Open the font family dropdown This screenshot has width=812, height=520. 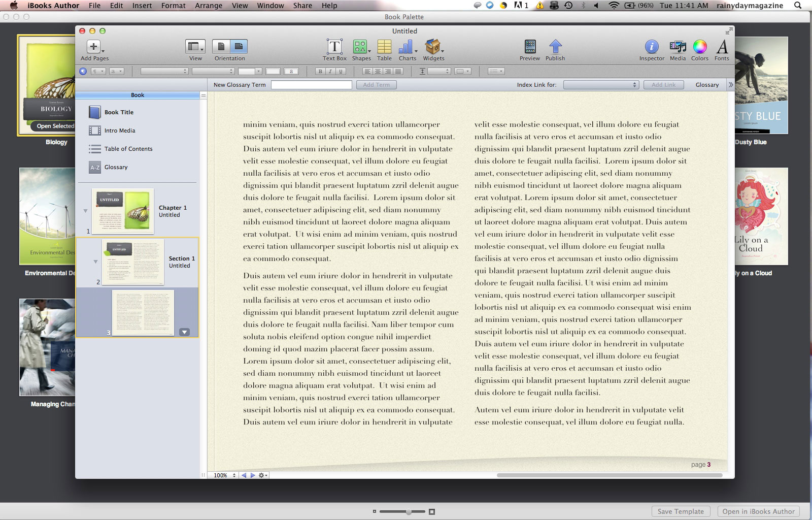pyautogui.click(x=164, y=71)
